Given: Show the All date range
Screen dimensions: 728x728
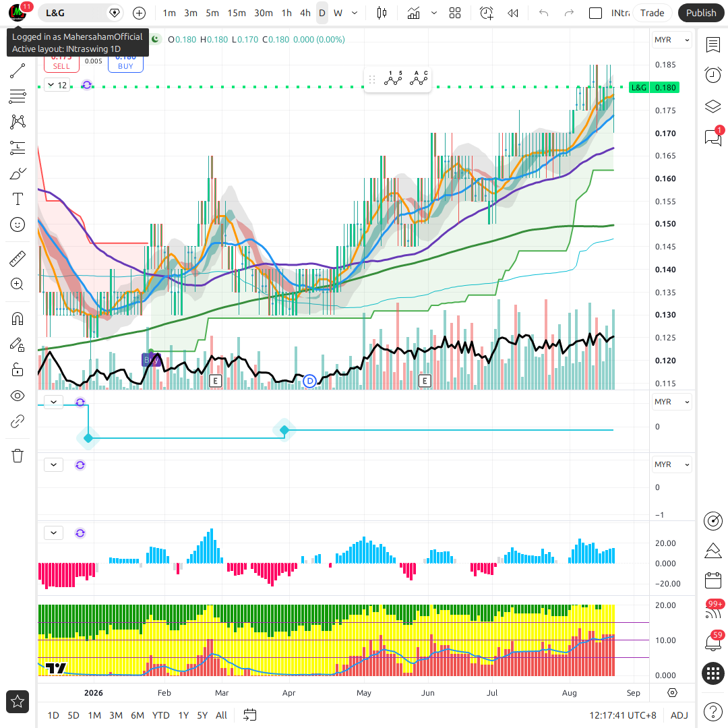Looking at the screenshot, I should (x=222, y=715).
